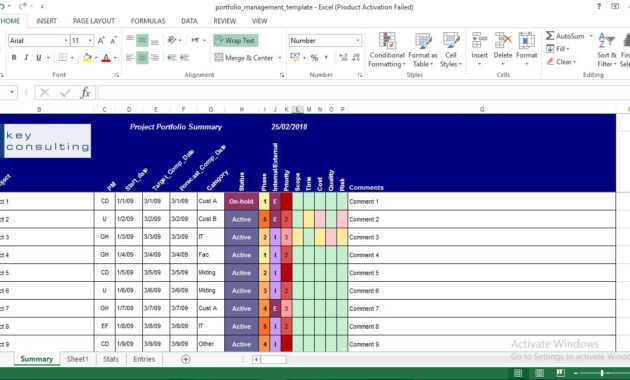Viewport: 630px width, 380px height.
Task: Switch to the Stats worksheet tab
Action: (x=111, y=359)
